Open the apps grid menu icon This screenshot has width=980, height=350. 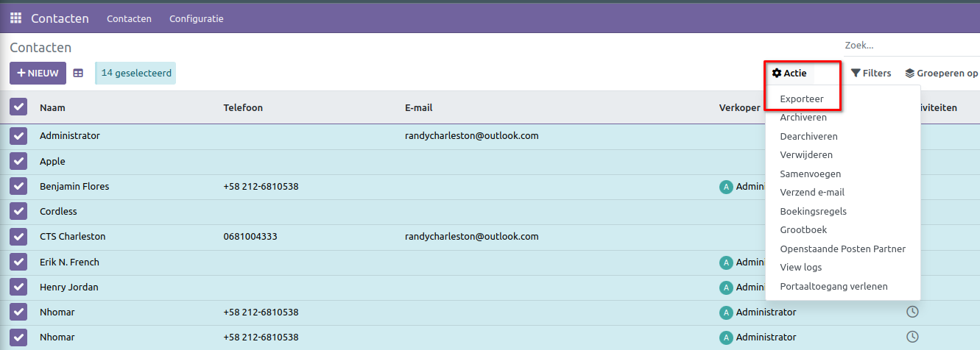coord(15,18)
